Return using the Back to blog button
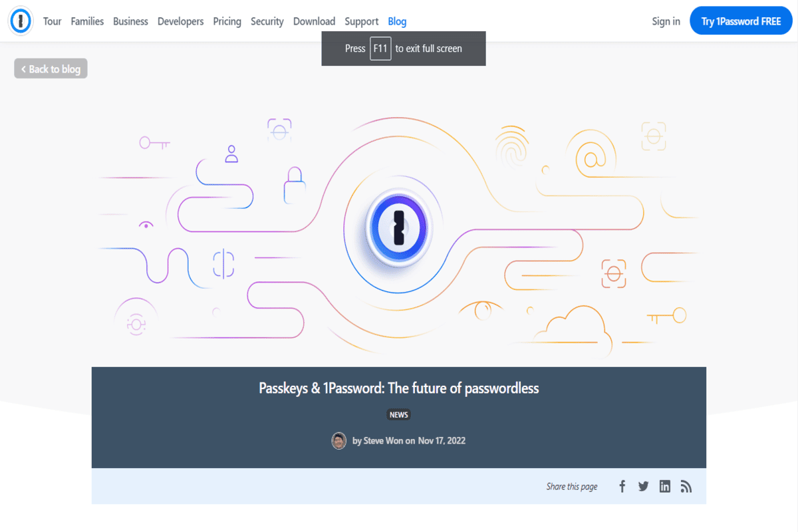The width and height of the screenshot is (798, 532). tap(51, 68)
